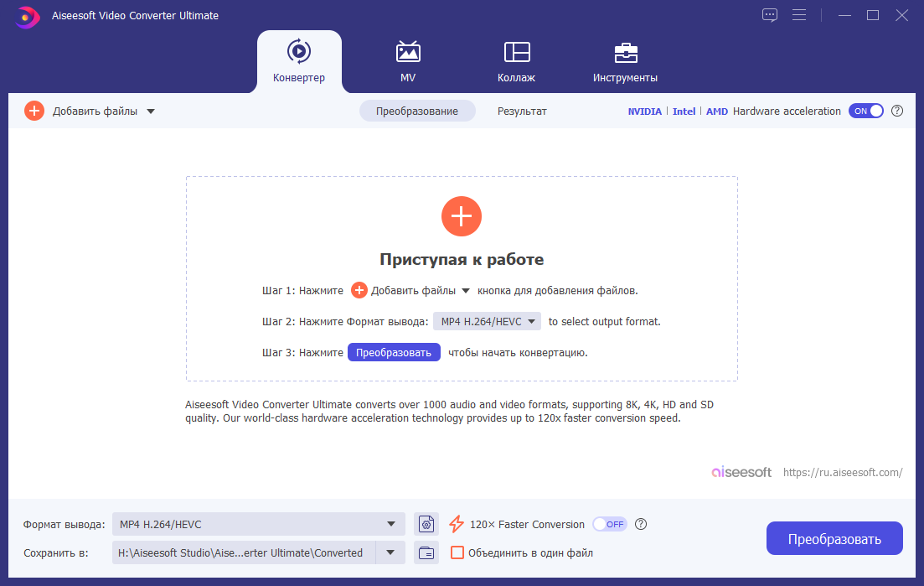Select the Результат section tab
924x586 pixels.
[522, 111]
